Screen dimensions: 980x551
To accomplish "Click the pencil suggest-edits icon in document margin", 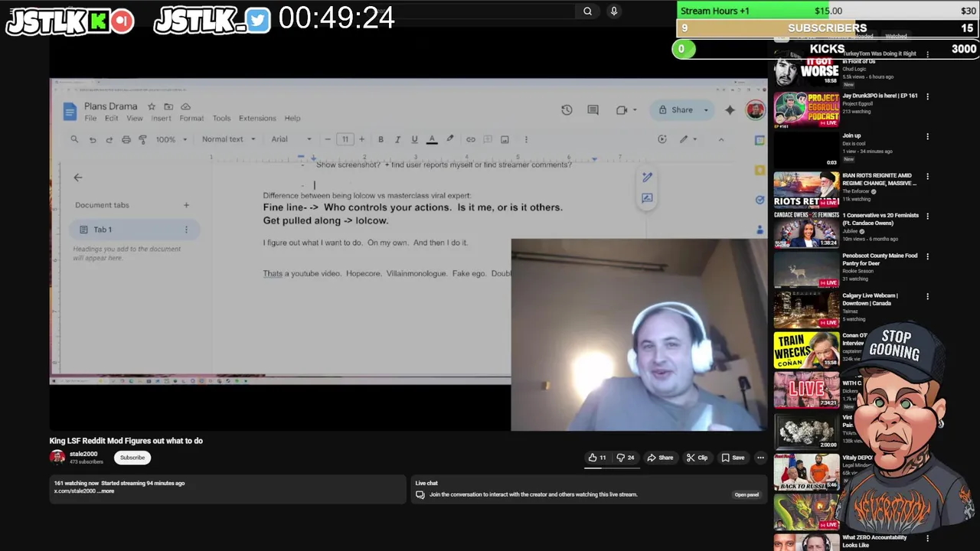I will tap(647, 178).
